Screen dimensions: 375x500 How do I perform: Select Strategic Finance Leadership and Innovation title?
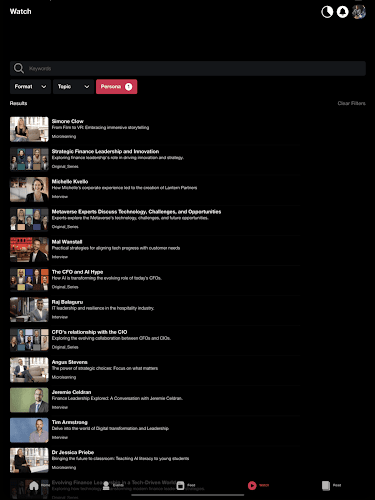105,151
